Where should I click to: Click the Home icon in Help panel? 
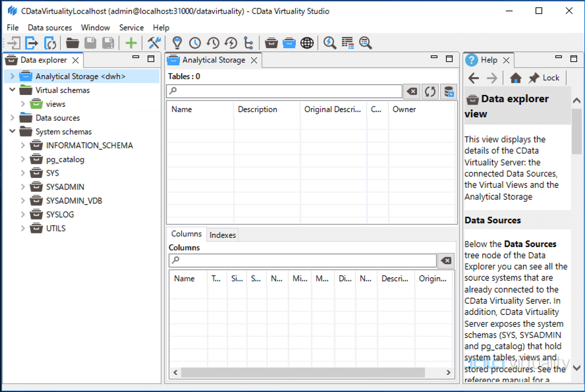point(516,78)
